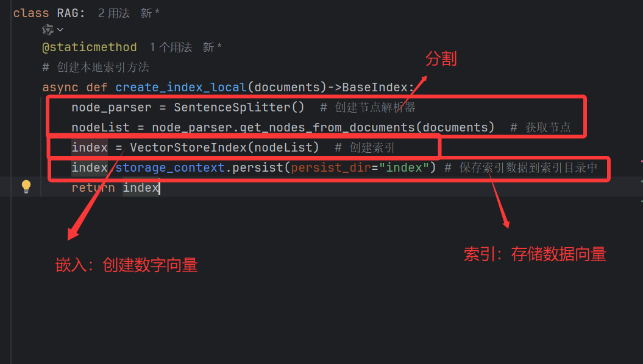Click the get_nodes_from_documents method call
Viewport: 643px width, 364px height.
pyautogui.click(x=327, y=127)
